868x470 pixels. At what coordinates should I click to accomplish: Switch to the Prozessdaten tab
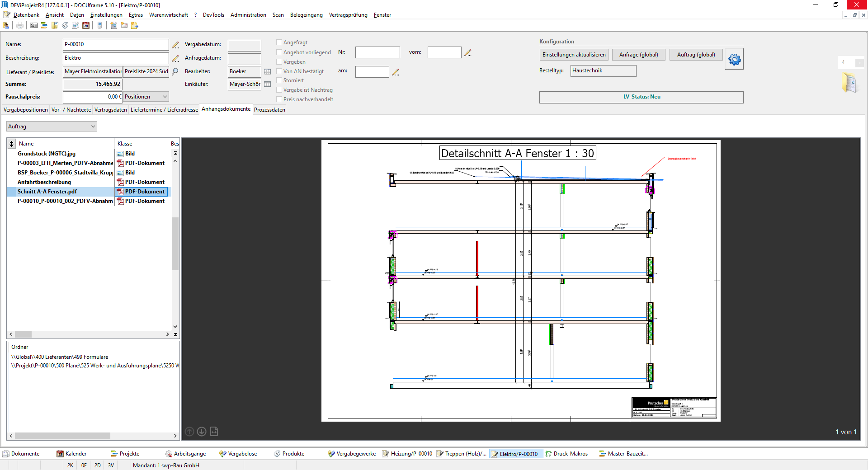(269, 110)
